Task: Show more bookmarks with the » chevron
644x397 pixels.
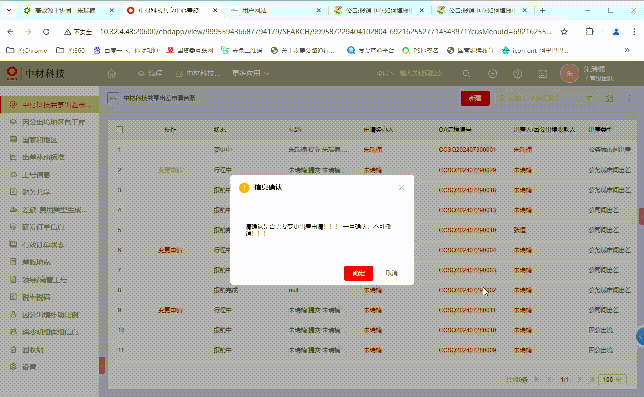Action: (x=627, y=50)
